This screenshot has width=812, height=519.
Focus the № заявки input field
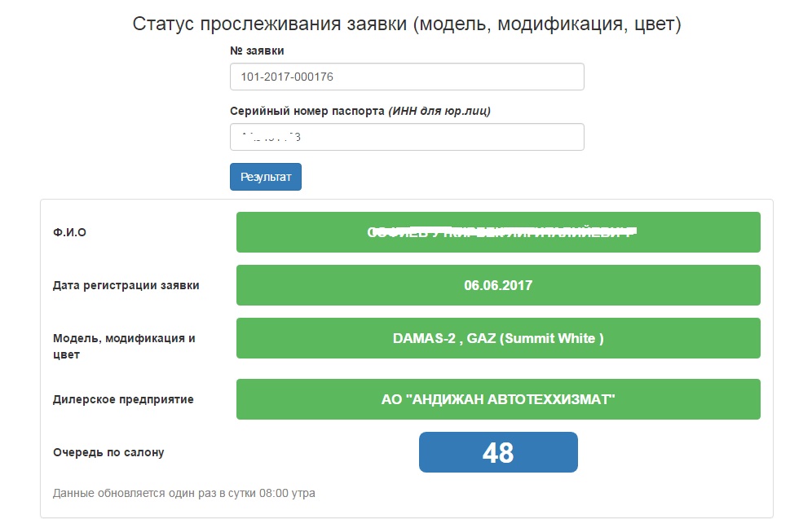point(407,77)
